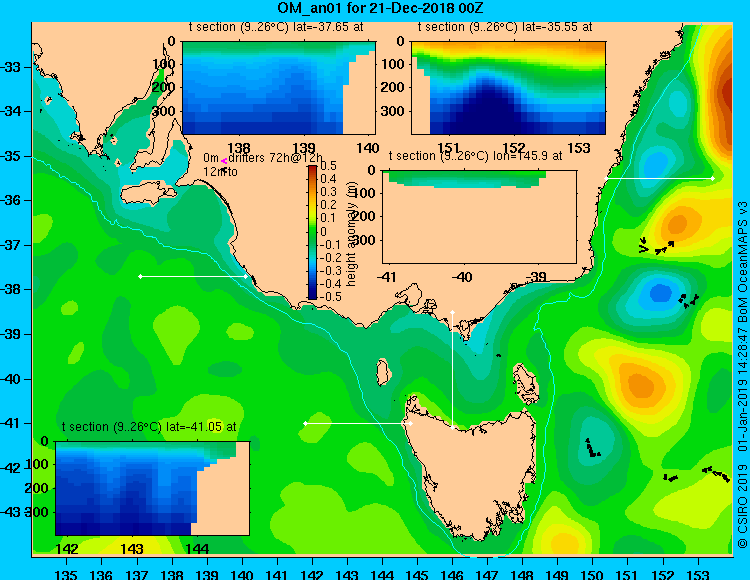Click the black drifter markers near 152°E, -42°

pyautogui.click(x=671, y=477)
